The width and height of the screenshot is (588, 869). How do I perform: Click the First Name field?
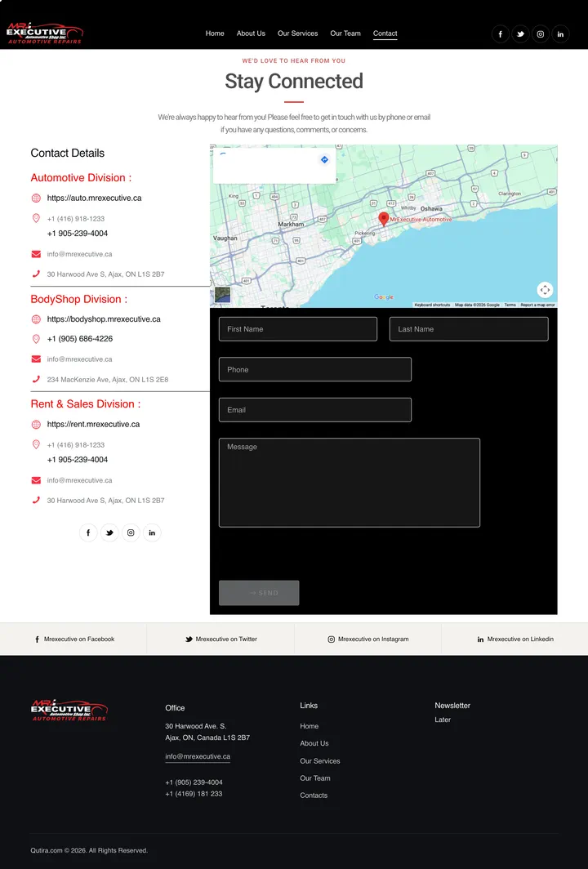click(x=298, y=329)
